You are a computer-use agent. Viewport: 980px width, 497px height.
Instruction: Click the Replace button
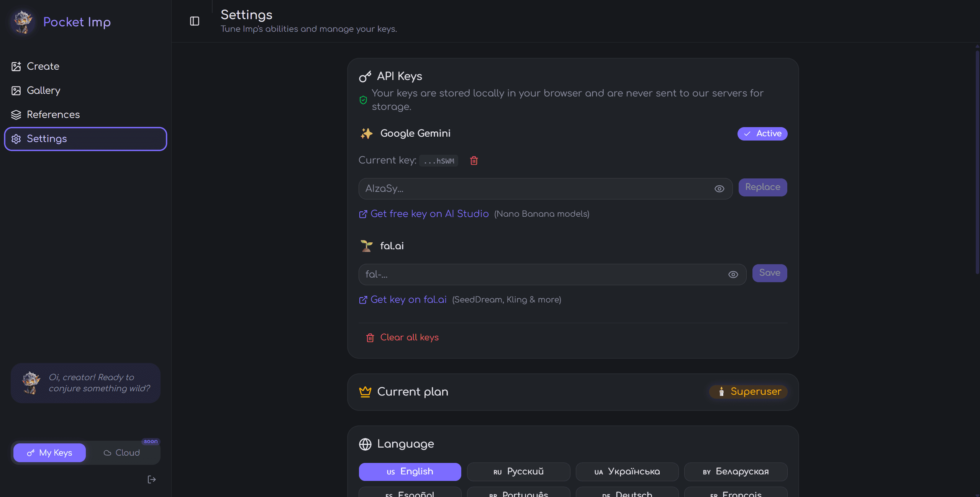click(x=762, y=187)
